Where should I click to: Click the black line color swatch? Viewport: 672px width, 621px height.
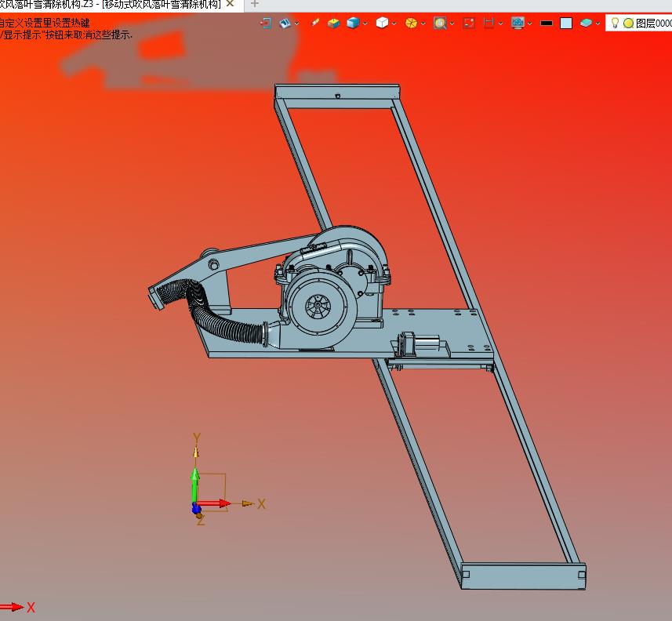(547, 24)
